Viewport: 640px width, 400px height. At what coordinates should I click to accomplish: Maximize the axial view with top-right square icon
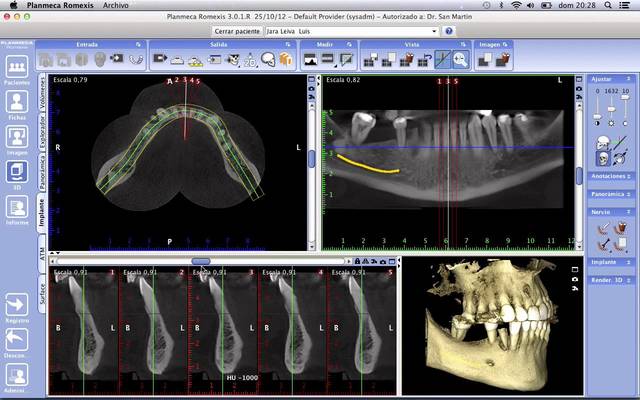[x=311, y=79]
